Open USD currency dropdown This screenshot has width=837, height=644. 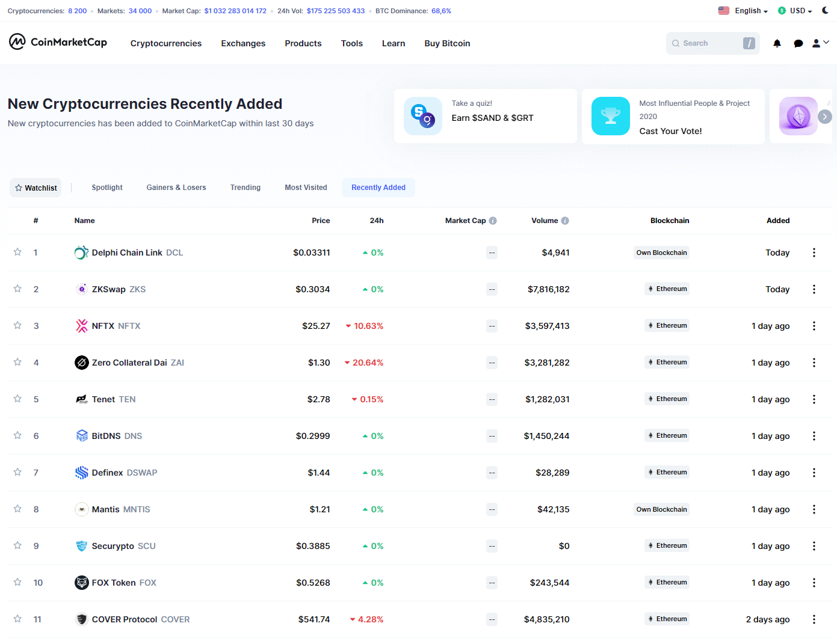point(801,11)
